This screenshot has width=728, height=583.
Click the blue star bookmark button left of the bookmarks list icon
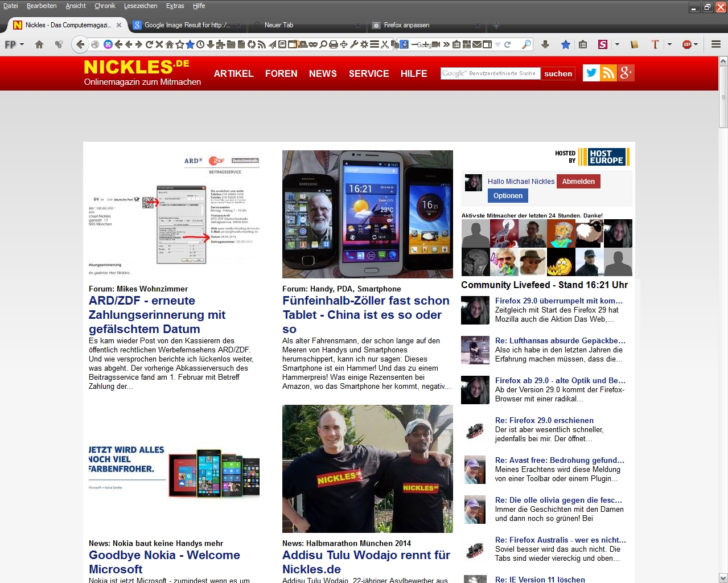pos(565,44)
